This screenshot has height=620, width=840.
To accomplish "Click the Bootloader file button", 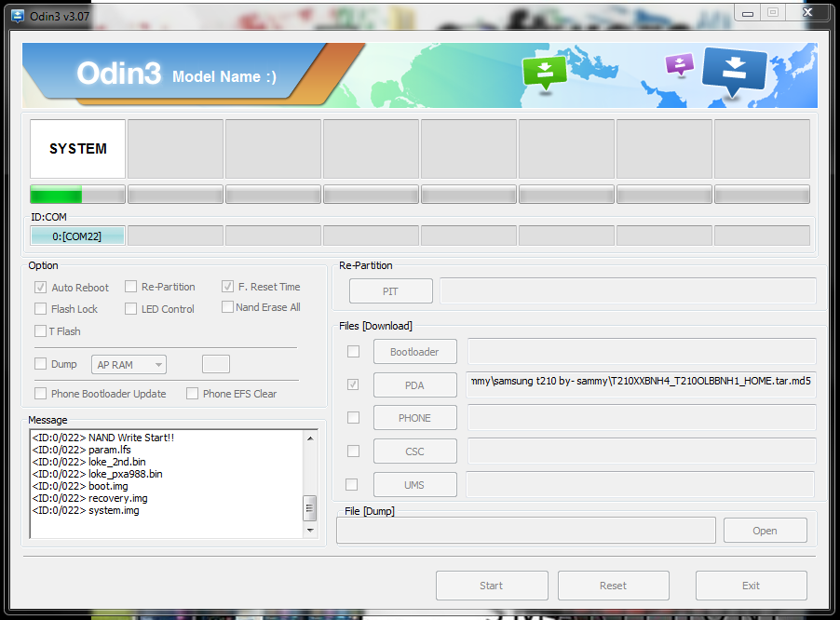I will (414, 352).
